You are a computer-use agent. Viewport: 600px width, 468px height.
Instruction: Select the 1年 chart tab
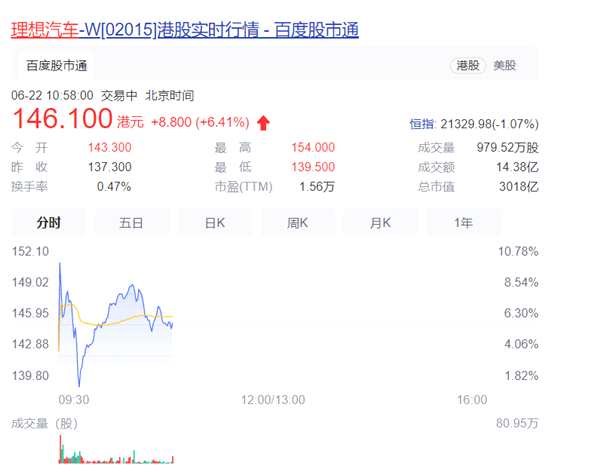pos(463,222)
